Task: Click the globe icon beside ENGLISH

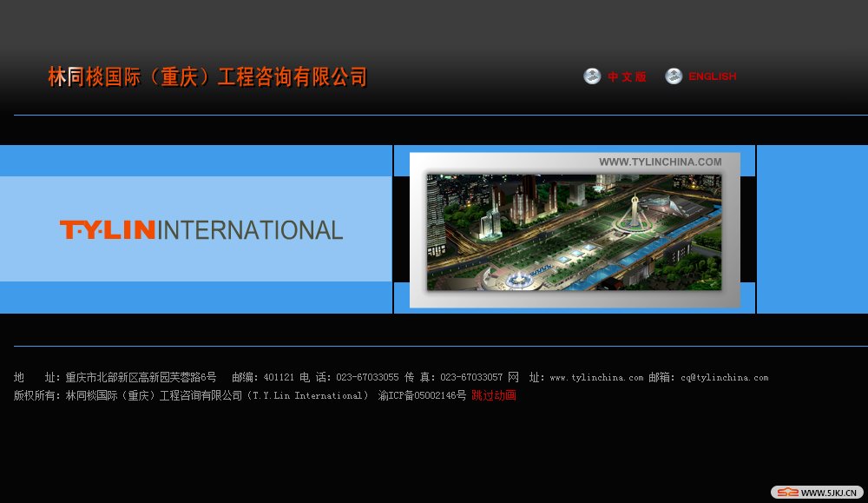Action: (x=674, y=76)
